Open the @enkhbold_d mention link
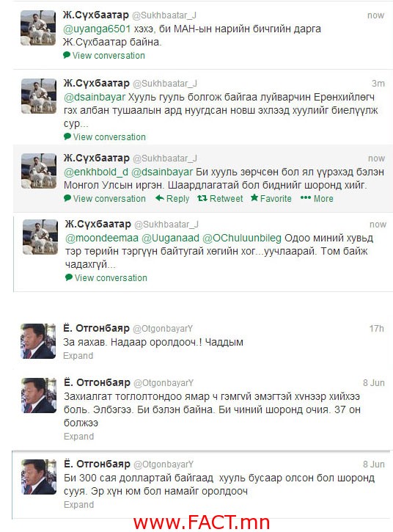The image size is (393, 532). (96, 172)
